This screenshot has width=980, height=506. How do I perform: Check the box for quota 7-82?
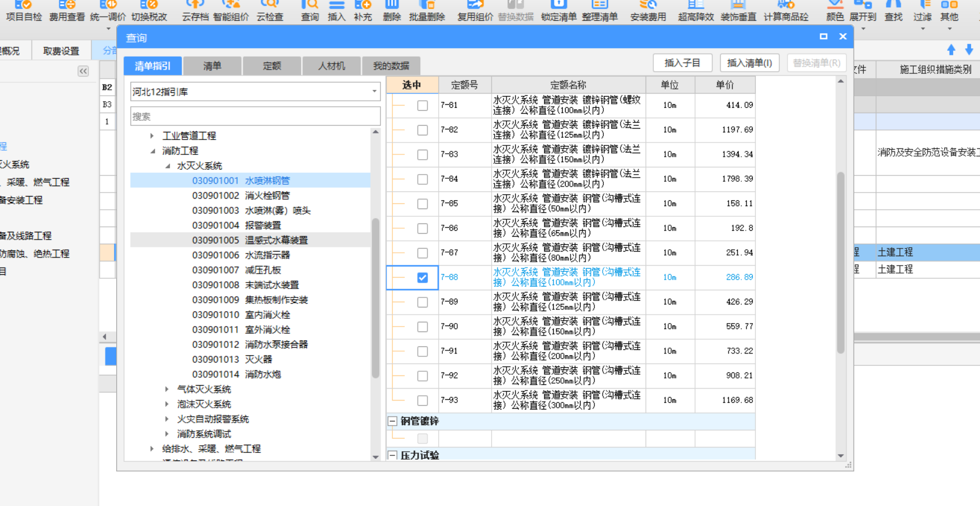pyautogui.click(x=423, y=130)
